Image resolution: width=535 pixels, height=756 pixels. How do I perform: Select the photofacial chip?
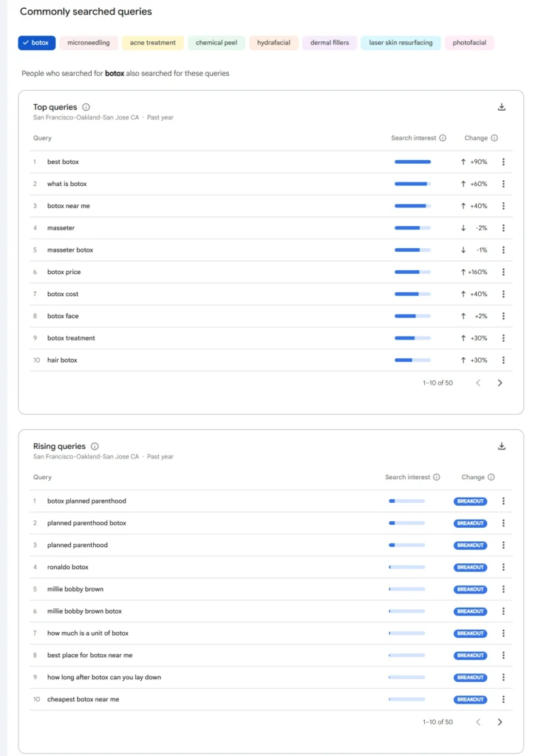pos(469,42)
